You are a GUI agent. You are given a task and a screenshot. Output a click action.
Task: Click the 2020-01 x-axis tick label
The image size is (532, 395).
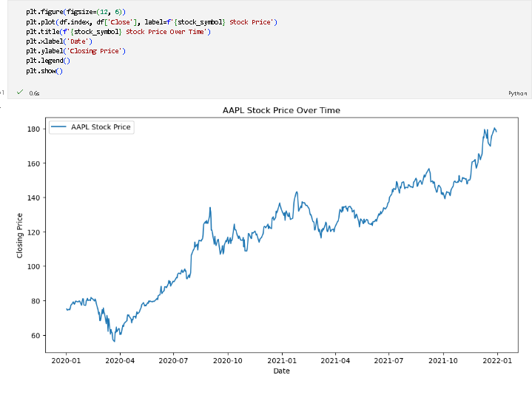click(66, 361)
